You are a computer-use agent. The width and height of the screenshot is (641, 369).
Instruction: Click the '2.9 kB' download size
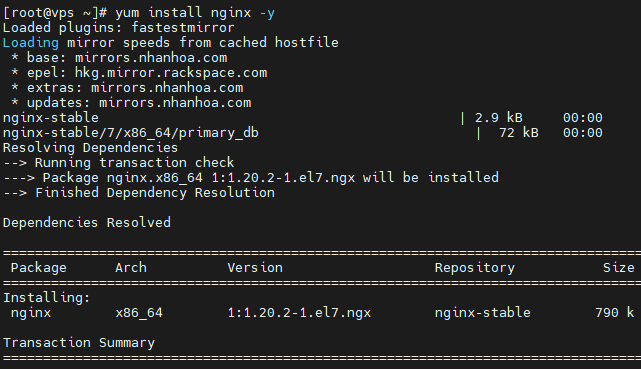coord(499,118)
